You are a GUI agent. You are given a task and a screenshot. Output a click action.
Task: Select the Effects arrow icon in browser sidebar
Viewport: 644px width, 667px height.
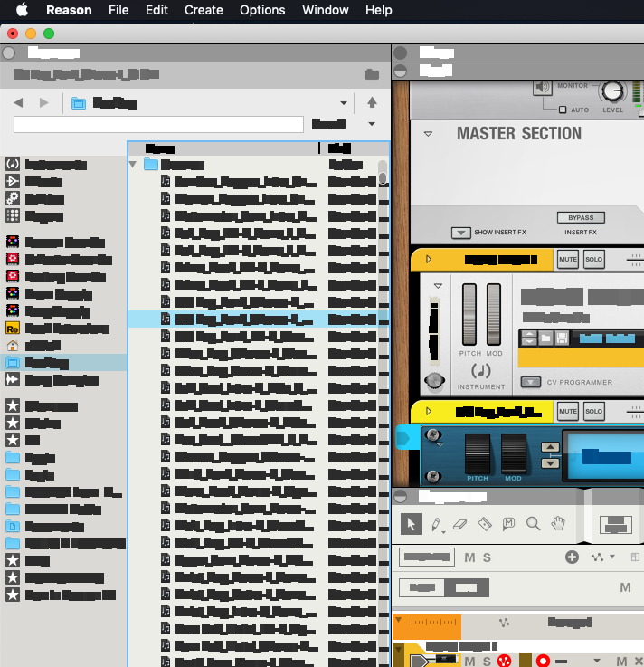[x=13, y=181]
